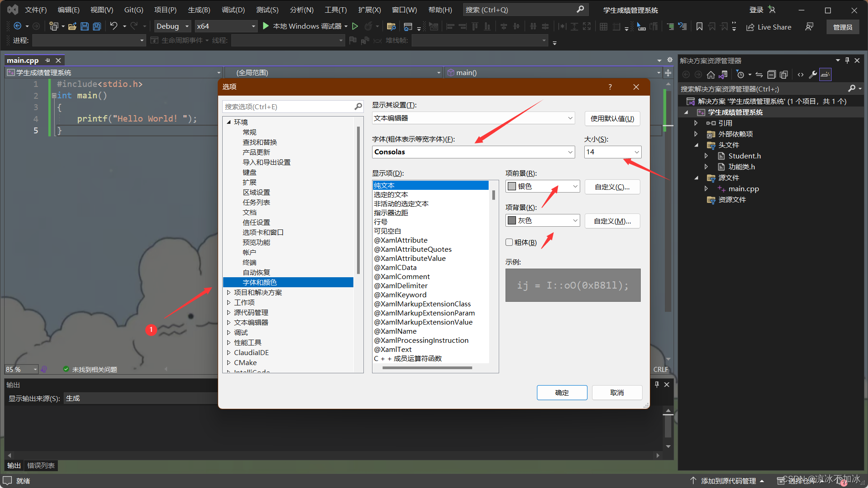Click the silver foreground color swatch

pyautogui.click(x=512, y=186)
